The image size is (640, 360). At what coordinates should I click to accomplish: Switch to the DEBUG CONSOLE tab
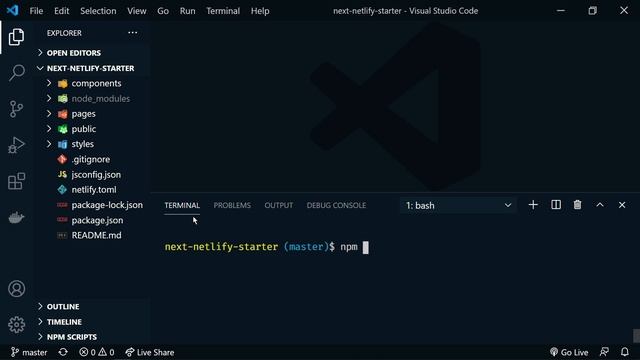[336, 205]
